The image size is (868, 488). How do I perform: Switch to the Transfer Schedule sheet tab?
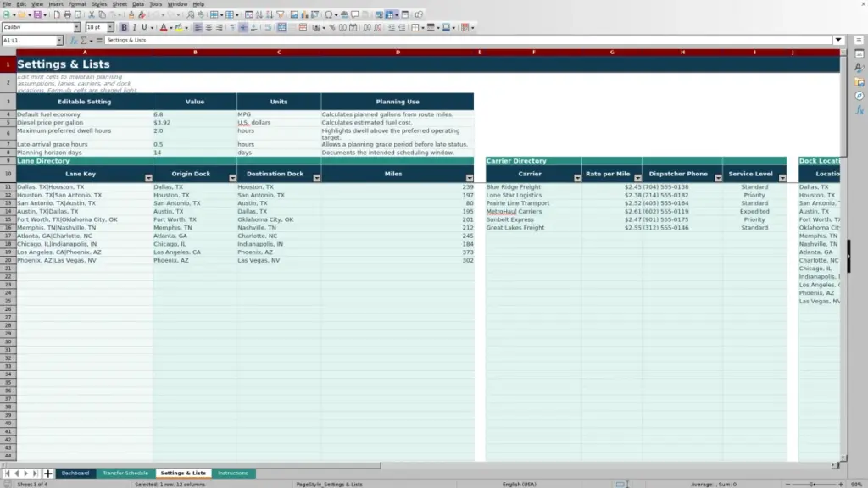[125, 473]
